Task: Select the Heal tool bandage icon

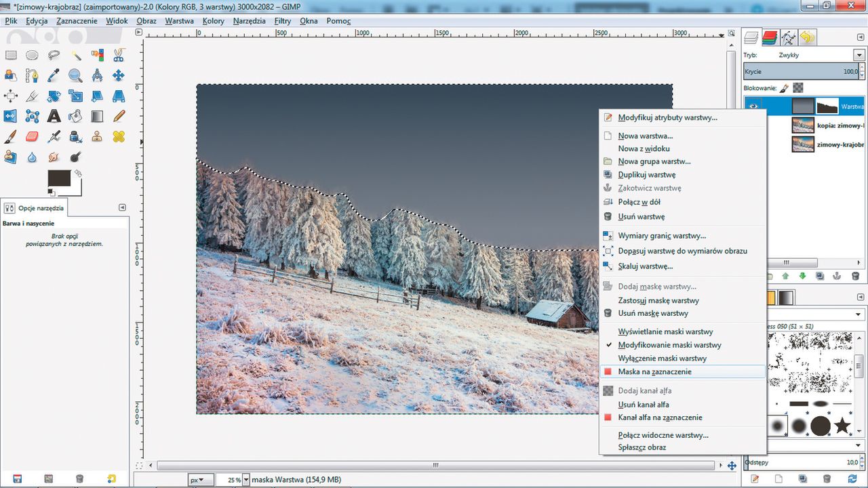Action: pyautogui.click(x=119, y=137)
